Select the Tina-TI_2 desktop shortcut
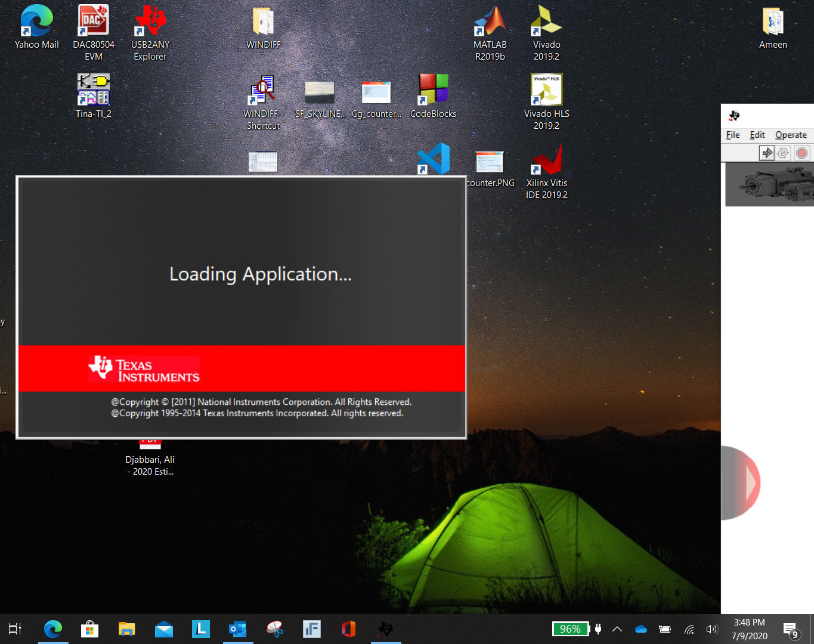This screenshot has width=814, height=644. 94,96
